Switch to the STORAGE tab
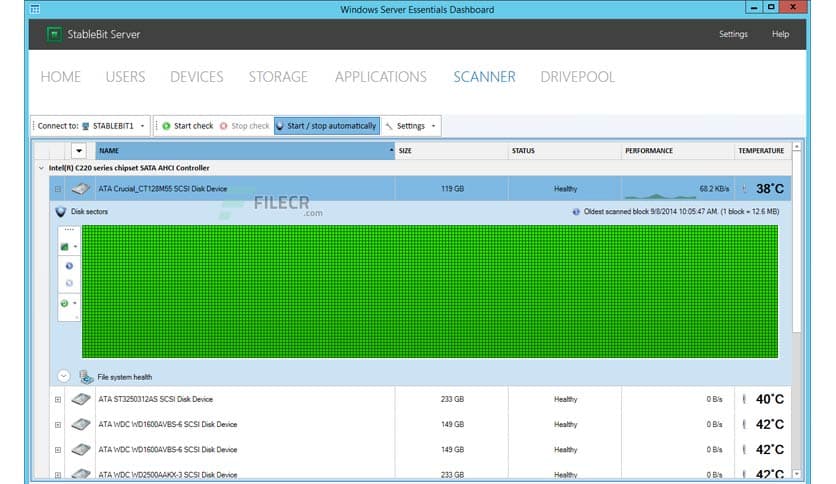Viewport: 836px width, 484px height. tap(278, 77)
